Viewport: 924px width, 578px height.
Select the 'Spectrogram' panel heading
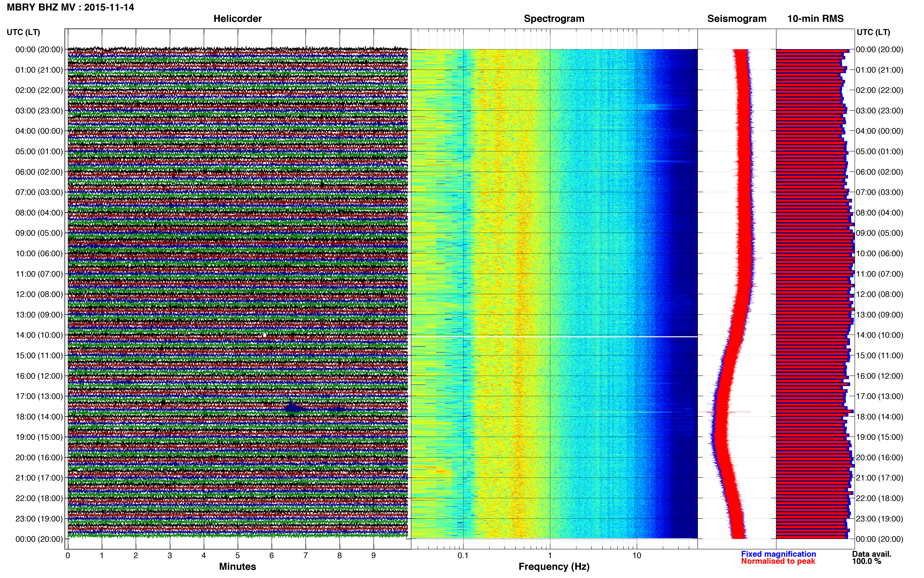(x=554, y=19)
